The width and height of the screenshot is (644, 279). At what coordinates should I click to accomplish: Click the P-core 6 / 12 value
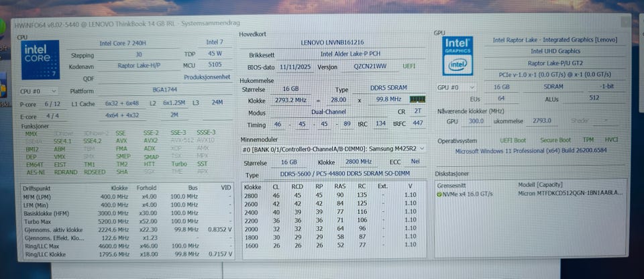pos(52,104)
